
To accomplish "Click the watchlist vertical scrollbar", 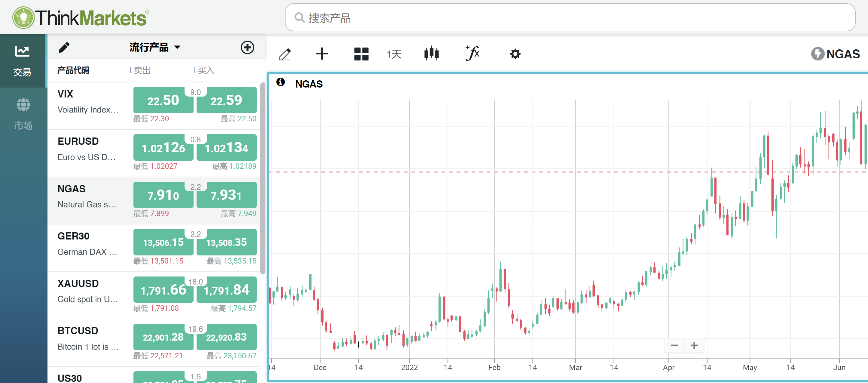I will (x=263, y=178).
